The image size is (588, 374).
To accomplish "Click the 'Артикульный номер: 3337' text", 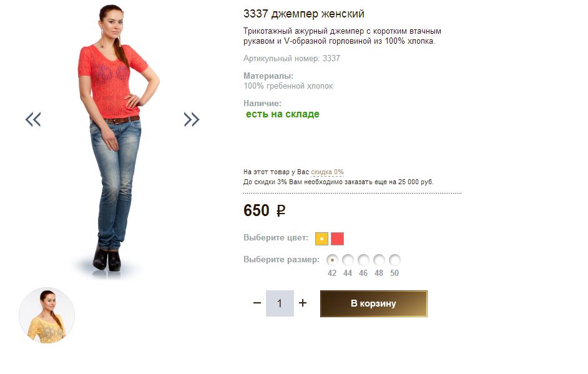I will click(x=292, y=59).
